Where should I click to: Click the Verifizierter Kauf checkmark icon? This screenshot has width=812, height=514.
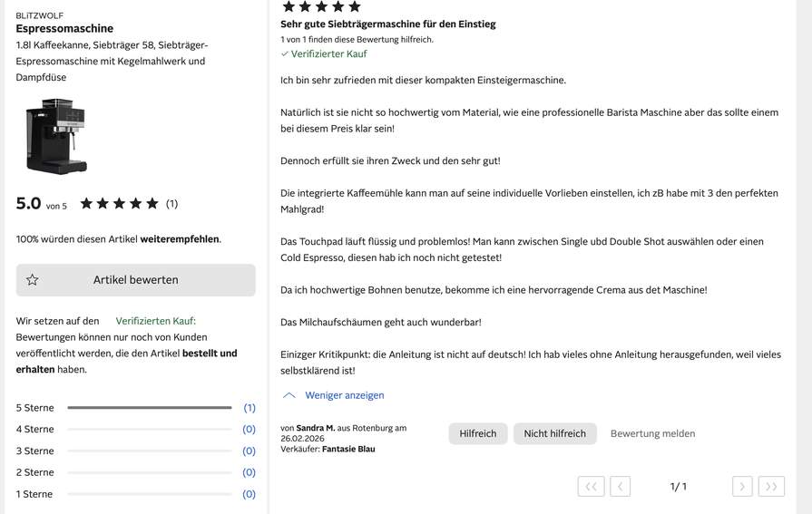coord(284,53)
